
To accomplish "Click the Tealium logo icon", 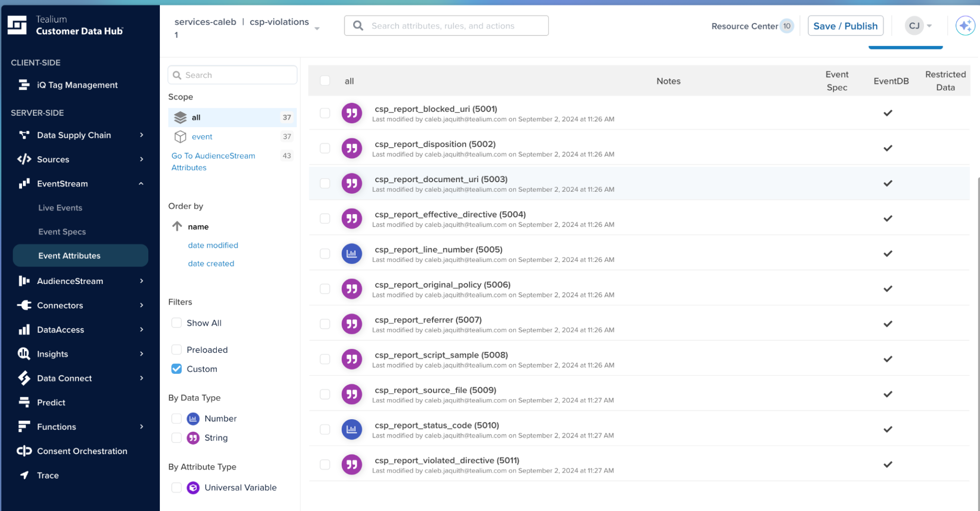I will [17, 25].
